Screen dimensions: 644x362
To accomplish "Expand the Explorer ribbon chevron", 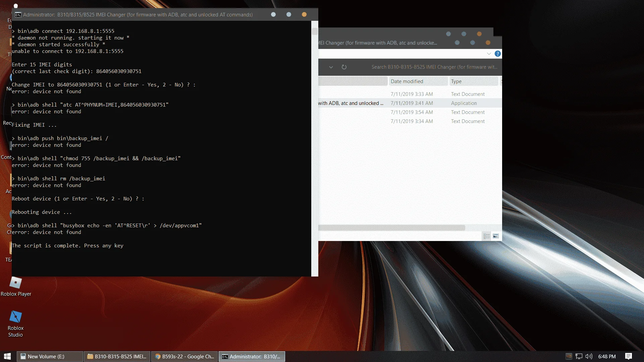I will pyautogui.click(x=489, y=54).
